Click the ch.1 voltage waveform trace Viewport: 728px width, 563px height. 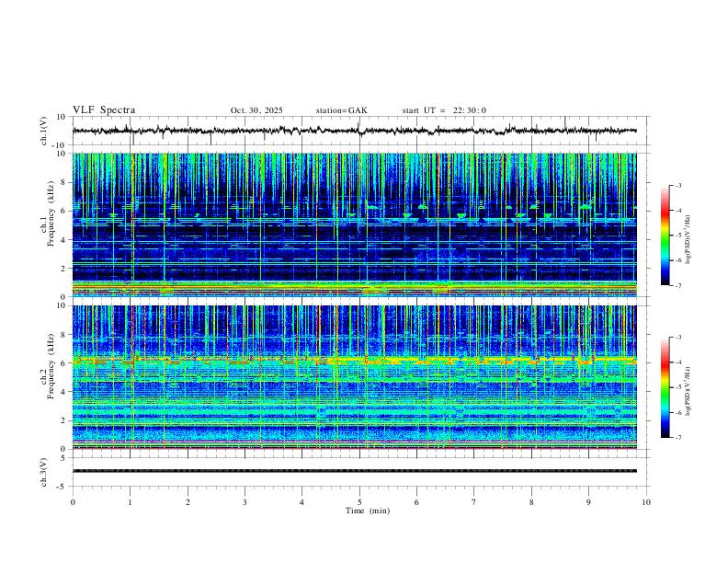(354, 131)
